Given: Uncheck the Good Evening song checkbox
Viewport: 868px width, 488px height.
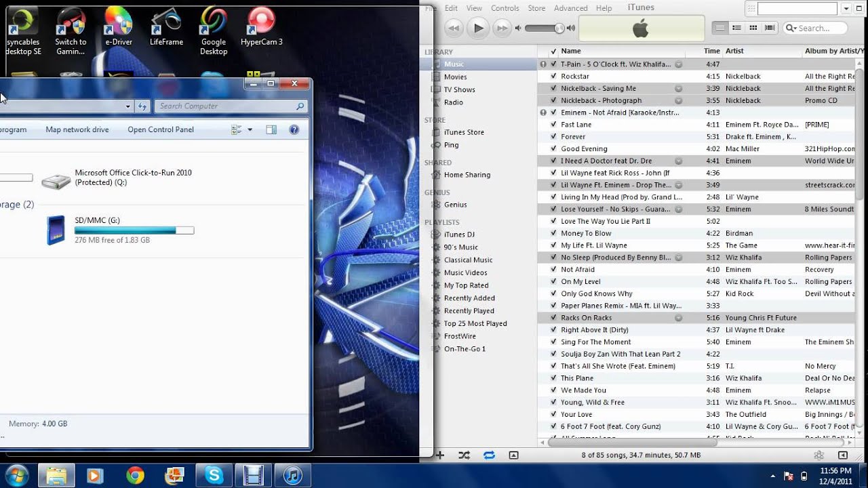Looking at the screenshot, I should [553, 148].
